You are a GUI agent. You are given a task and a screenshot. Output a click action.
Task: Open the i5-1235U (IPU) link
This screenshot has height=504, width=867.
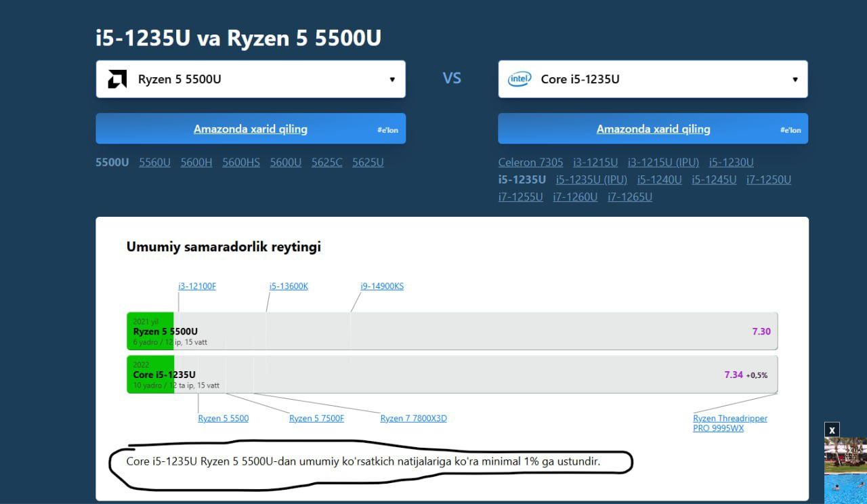(x=591, y=180)
